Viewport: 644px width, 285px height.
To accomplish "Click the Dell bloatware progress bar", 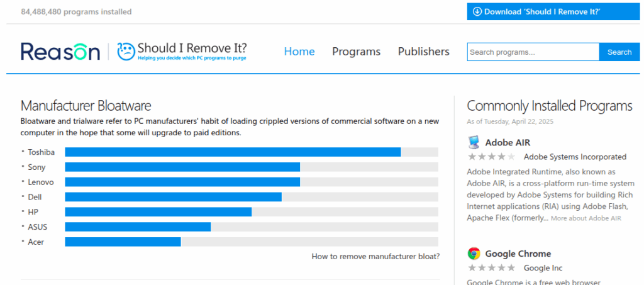I will (252, 197).
